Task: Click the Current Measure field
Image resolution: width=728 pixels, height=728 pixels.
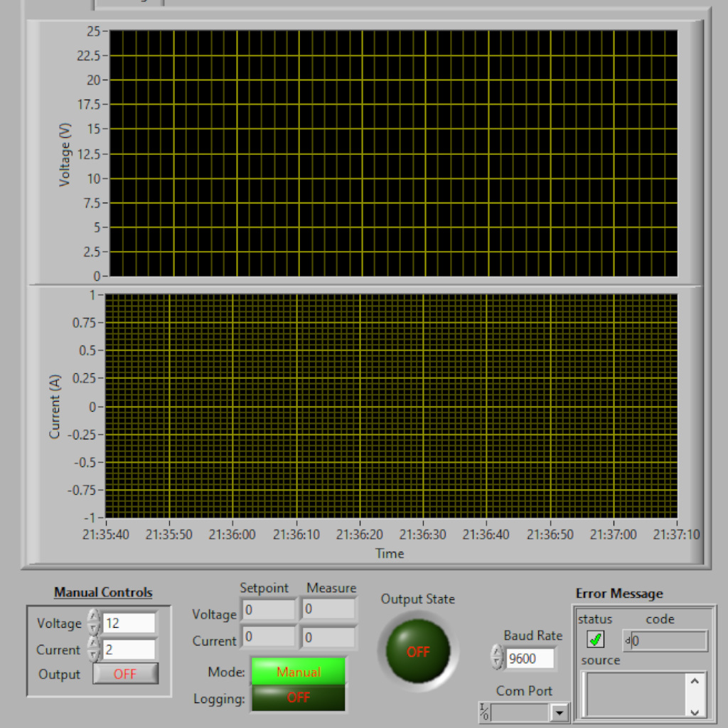Action: click(328, 636)
